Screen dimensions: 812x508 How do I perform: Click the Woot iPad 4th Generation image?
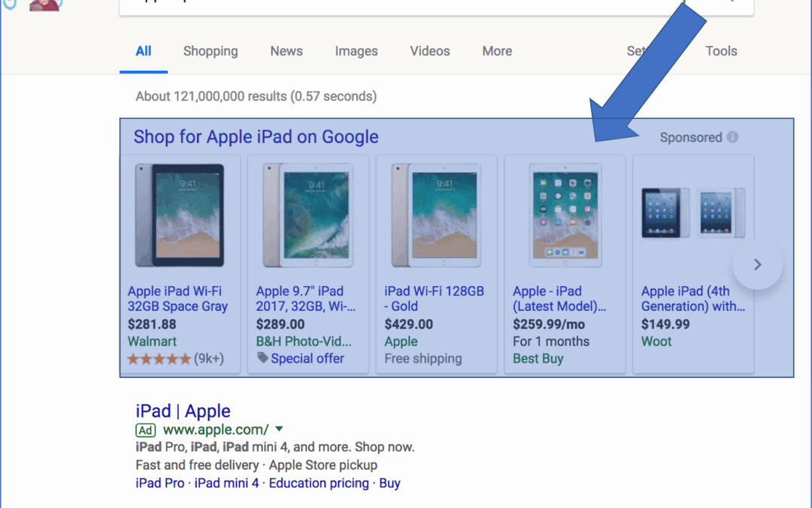coord(692,213)
